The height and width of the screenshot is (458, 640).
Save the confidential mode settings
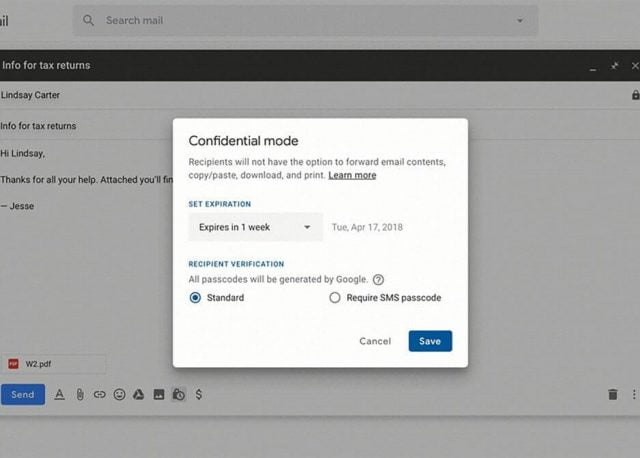click(430, 341)
